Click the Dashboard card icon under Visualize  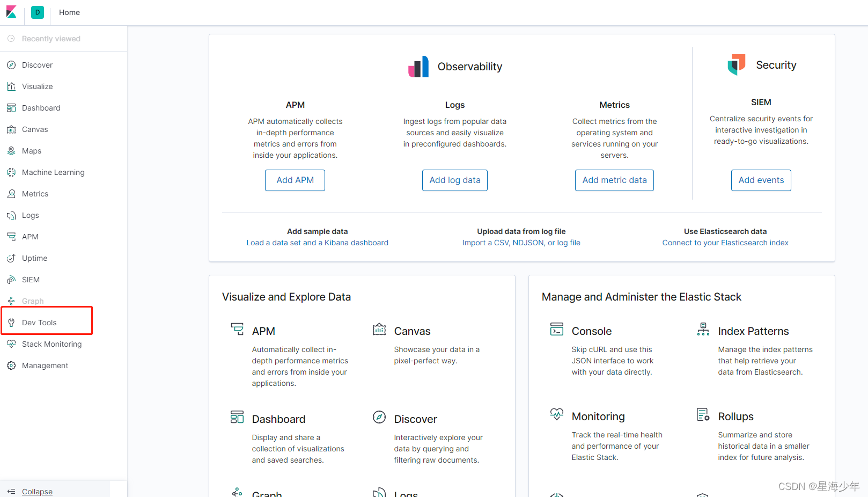[x=237, y=416]
